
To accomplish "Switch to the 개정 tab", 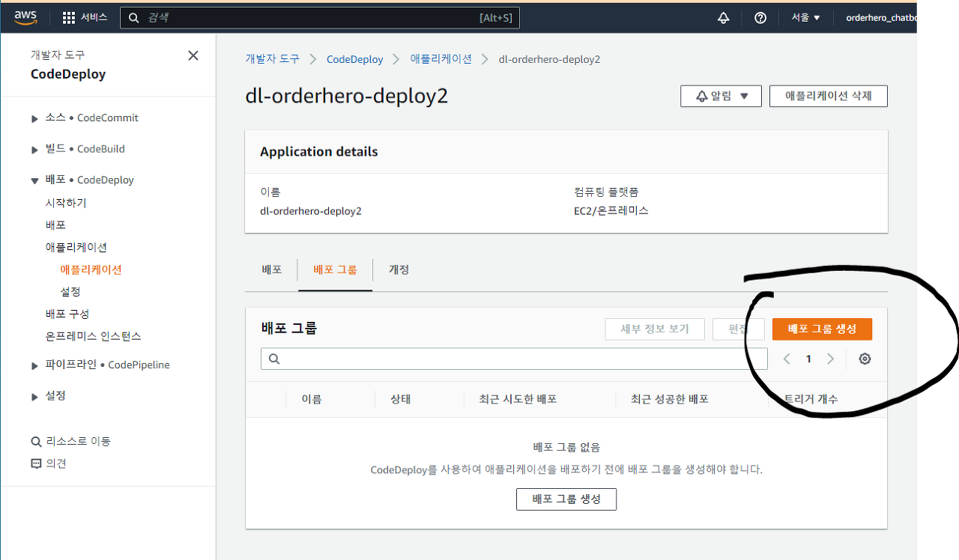I will click(x=399, y=270).
